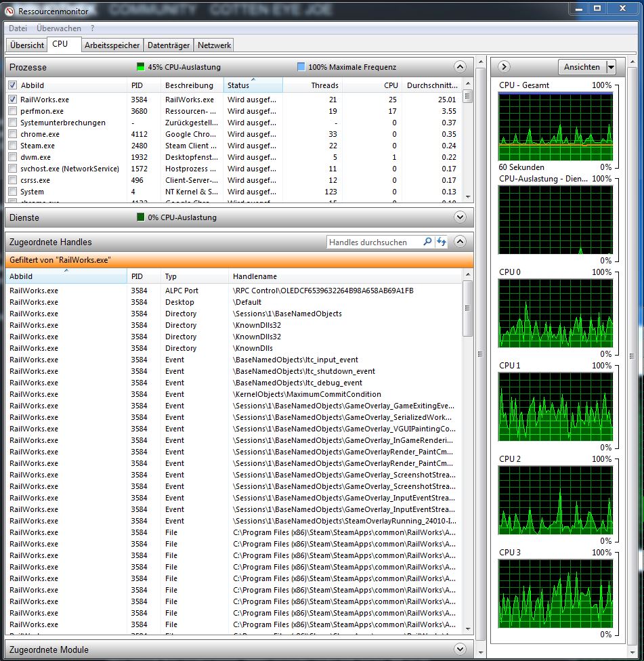This screenshot has width=644, height=661.
Task: Click the green Dienste CPU-Auslastung indicator
Action: tap(141, 217)
